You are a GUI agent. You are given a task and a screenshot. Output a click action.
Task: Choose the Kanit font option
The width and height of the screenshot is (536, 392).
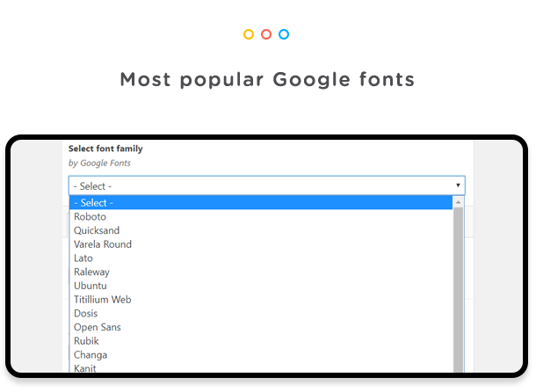[261, 367]
